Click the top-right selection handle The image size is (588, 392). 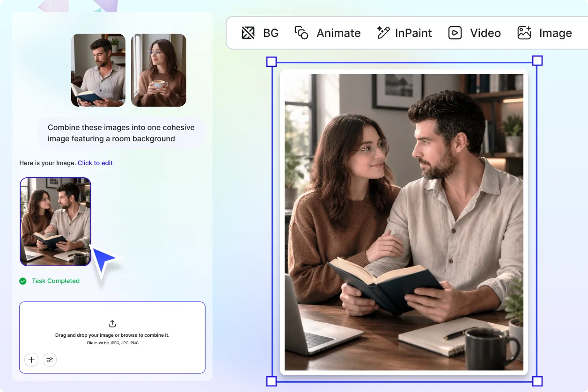point(537,61)
